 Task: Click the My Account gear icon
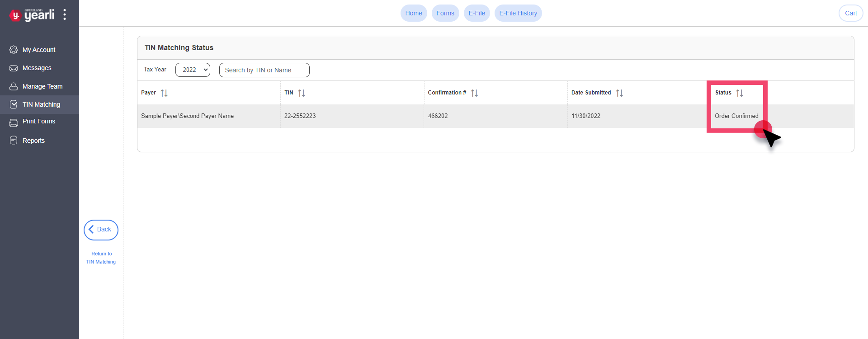pyautogui.click(x=14, y=50)
